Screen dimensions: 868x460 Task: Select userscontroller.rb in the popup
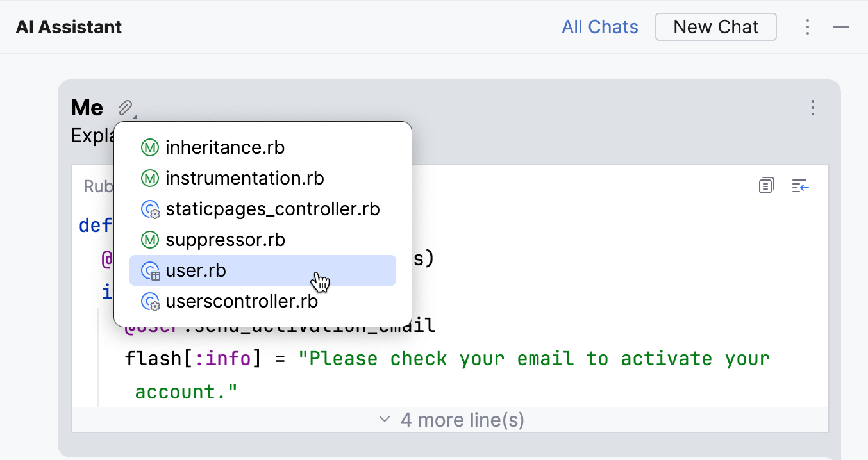pos(241,302)
